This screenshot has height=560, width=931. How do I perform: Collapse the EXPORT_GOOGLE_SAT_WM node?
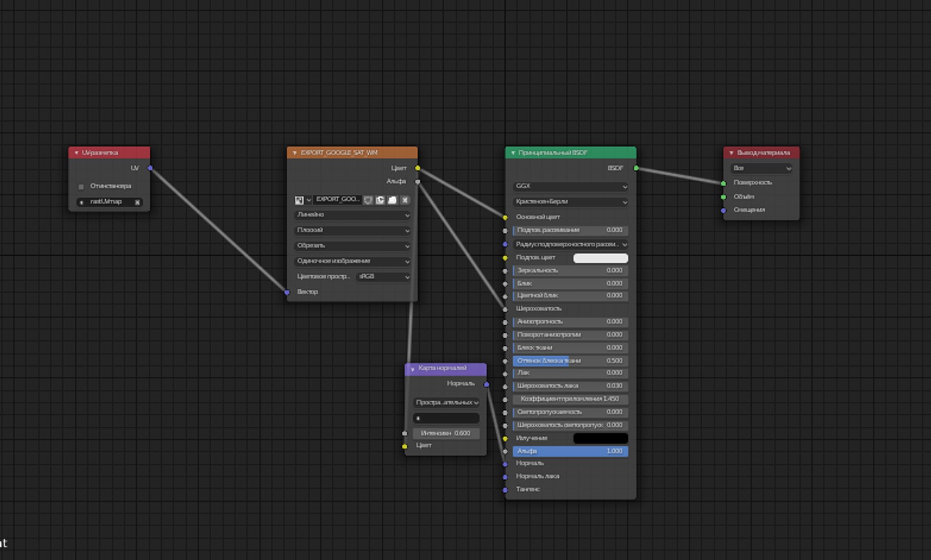tap(295, 153)
